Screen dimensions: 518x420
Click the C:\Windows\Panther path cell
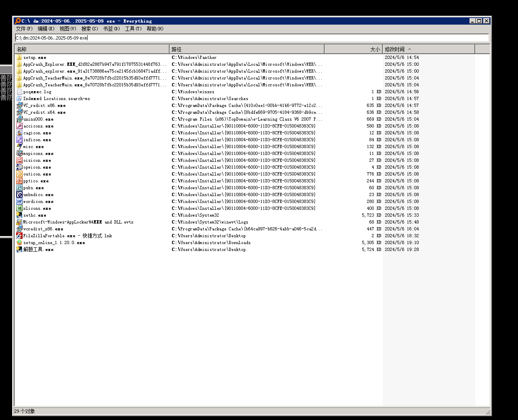coord(194,58)
